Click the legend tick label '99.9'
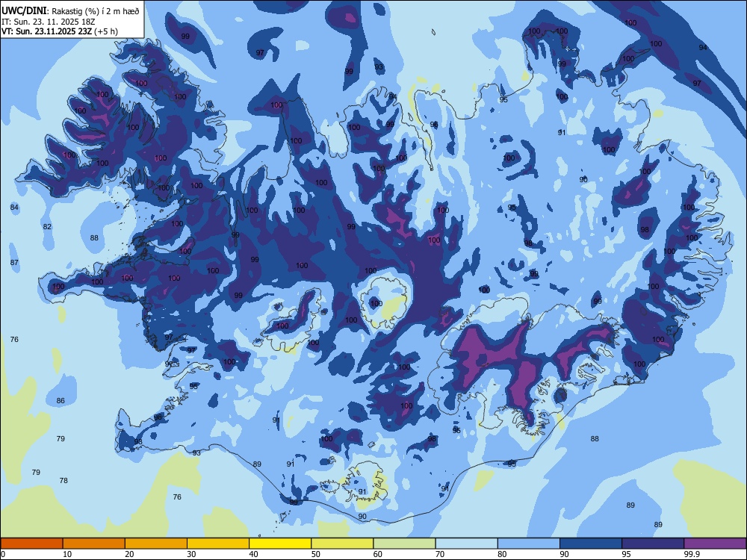 click(x=692, y=554)
